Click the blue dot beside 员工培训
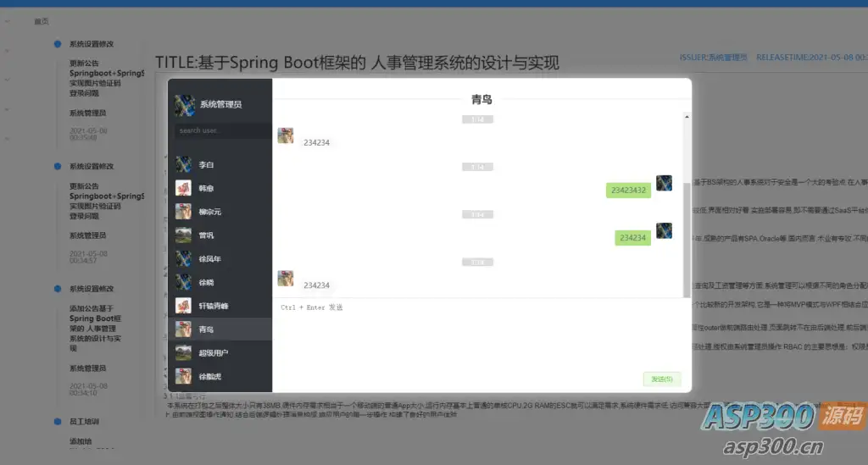The image size is (868, 465). click(58, 421)
